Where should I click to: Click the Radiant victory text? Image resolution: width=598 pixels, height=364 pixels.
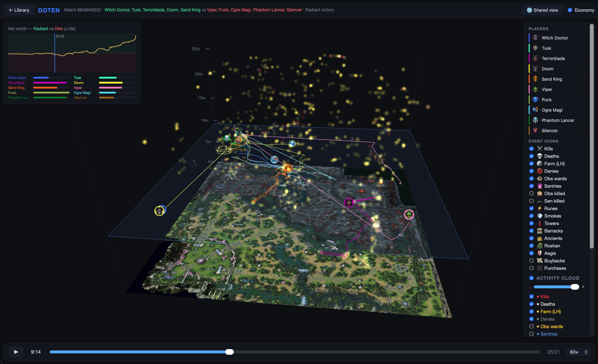tap(320, 10)
